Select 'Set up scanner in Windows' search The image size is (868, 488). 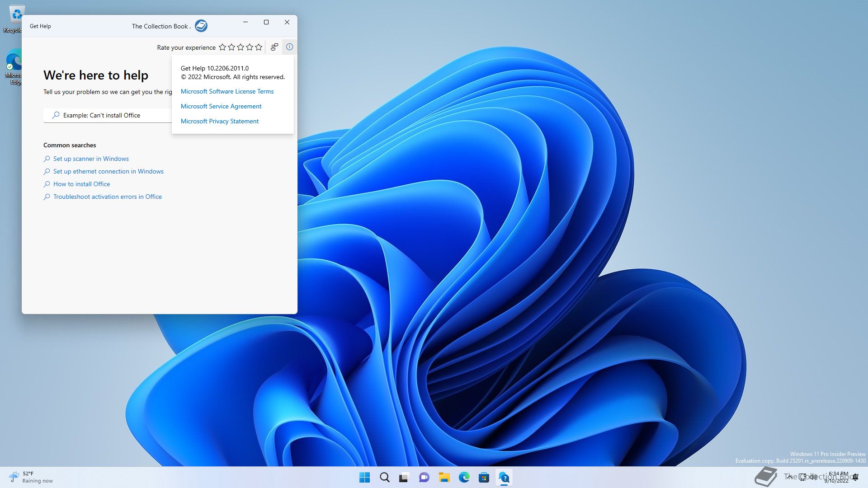click(x=91, y=159)
